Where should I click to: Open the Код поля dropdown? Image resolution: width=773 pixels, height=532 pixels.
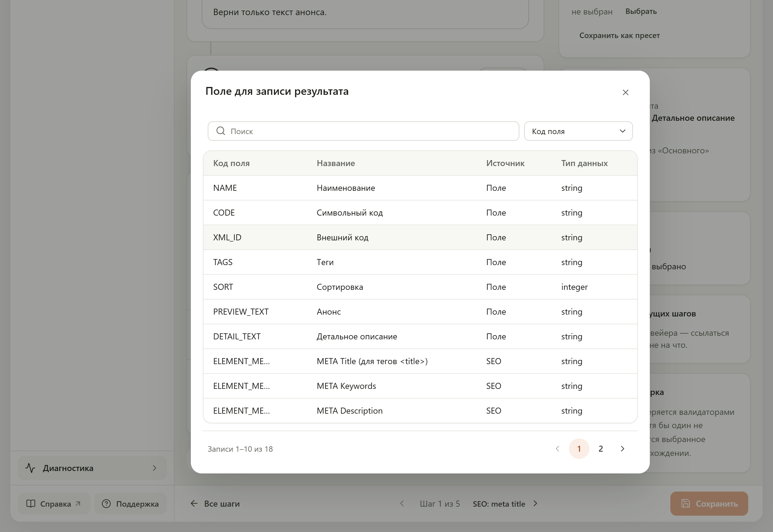(578, 131)
